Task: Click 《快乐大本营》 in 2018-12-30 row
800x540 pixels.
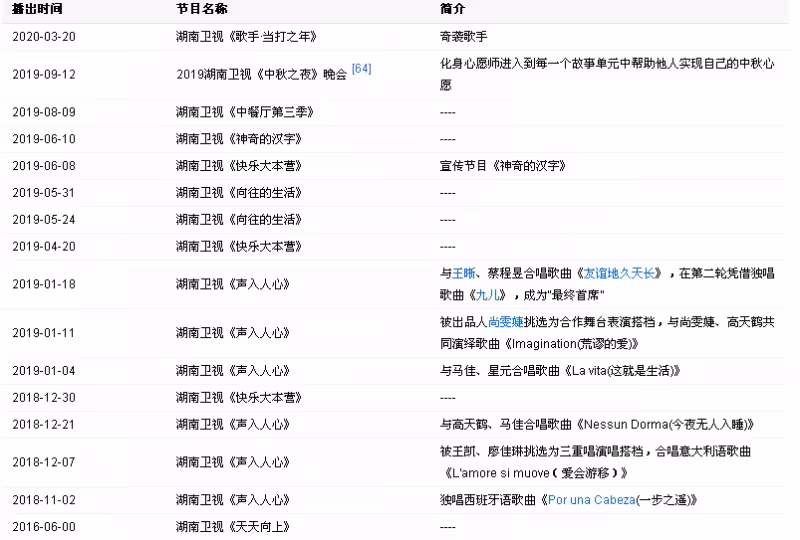Action: coord(264,398)
